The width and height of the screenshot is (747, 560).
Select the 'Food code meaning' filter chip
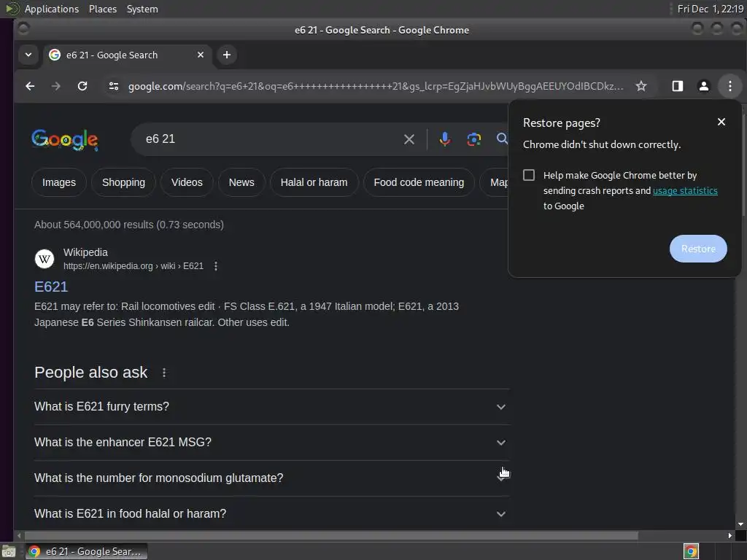(x=419, y=182)
